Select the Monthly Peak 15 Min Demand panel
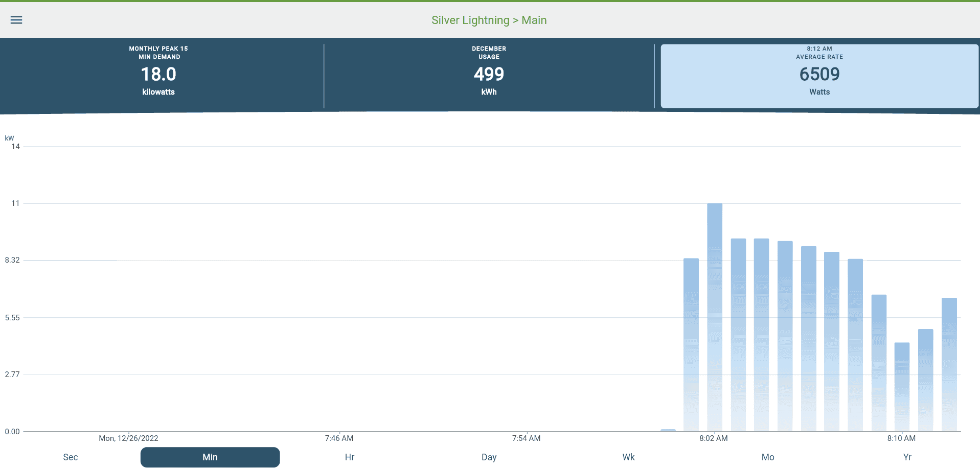 (x=158, y=75)
